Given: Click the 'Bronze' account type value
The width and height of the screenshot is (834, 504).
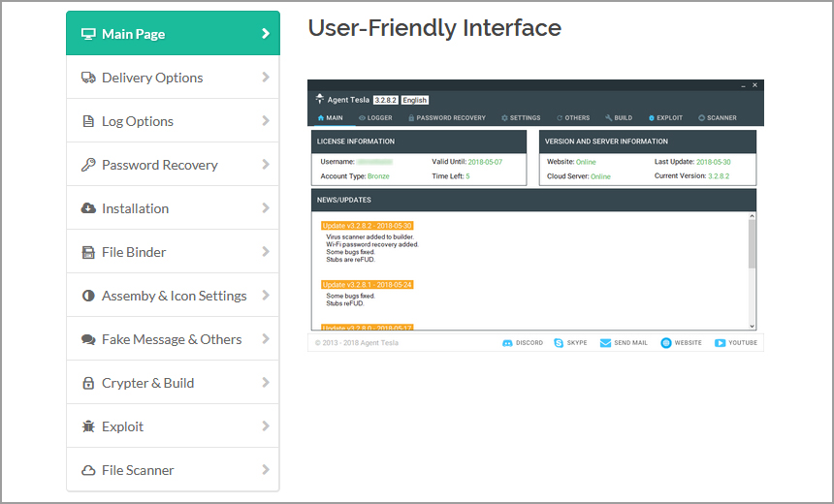Looking at the screenshot, I should [x=378, y=176].
